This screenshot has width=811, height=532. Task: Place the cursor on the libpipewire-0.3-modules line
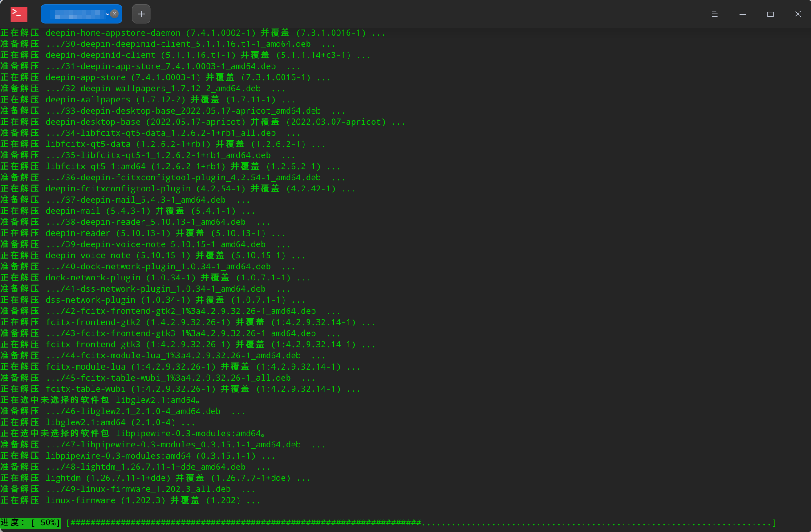tap(138, 455)
